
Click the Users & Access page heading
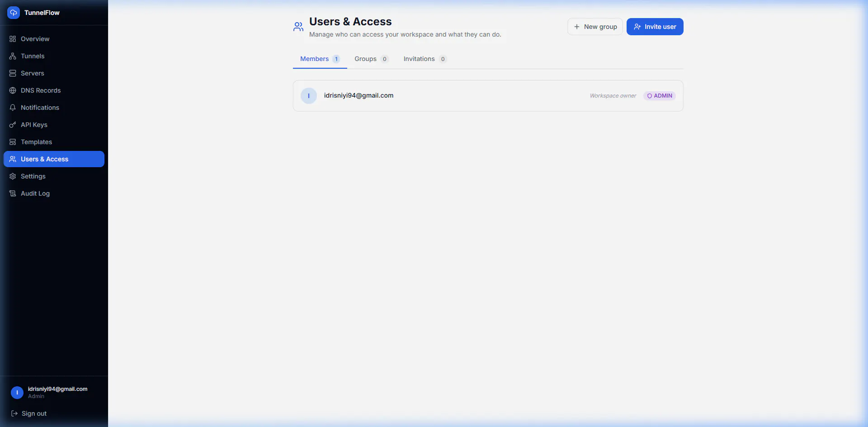coord(350,22)
